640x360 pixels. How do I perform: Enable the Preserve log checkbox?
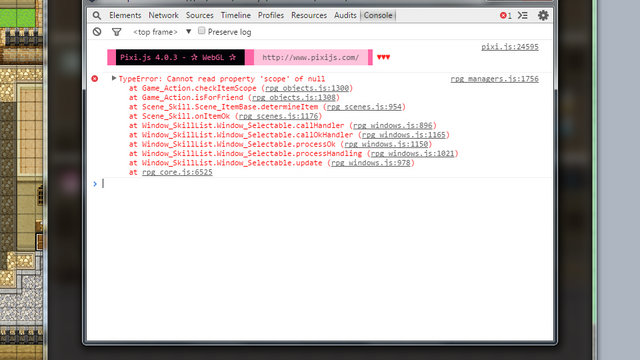(x=202, y=31)
